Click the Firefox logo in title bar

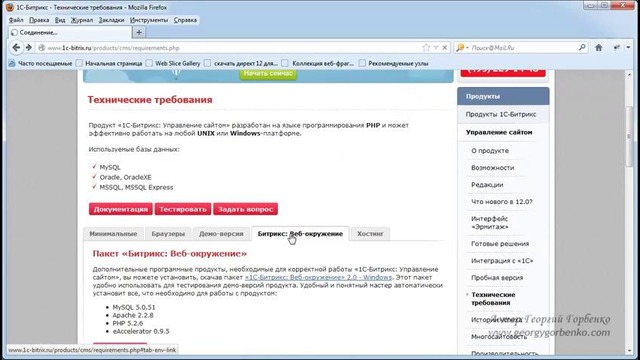point(10,7)
